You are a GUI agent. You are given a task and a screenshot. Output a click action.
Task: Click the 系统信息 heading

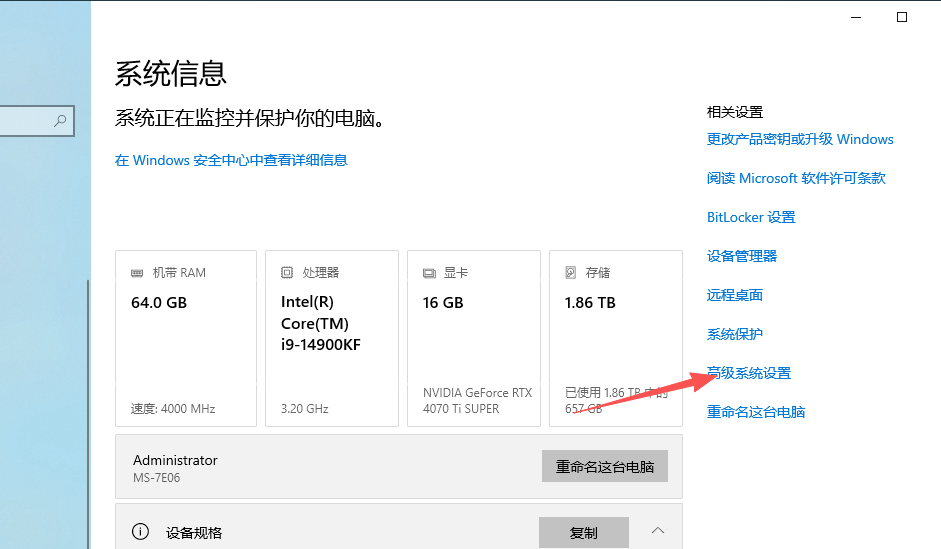[x=170, y=74]
